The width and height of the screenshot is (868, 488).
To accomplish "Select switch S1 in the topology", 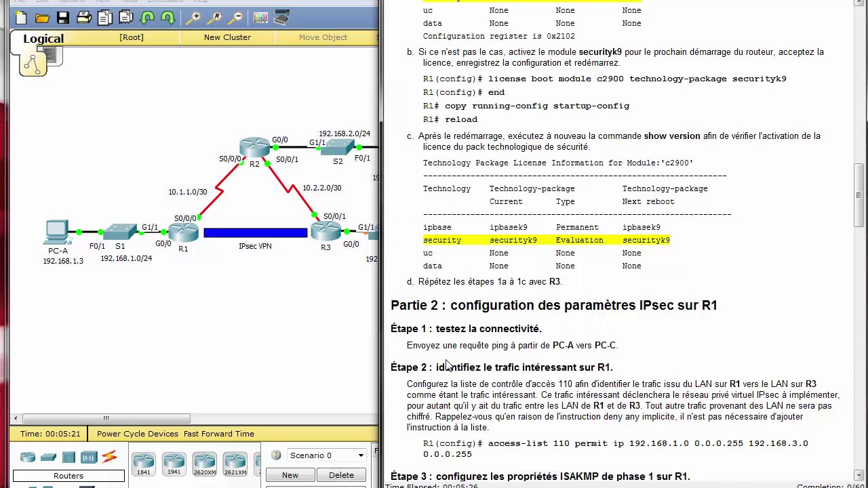I will pyautogui.click(x=120, y=232).
